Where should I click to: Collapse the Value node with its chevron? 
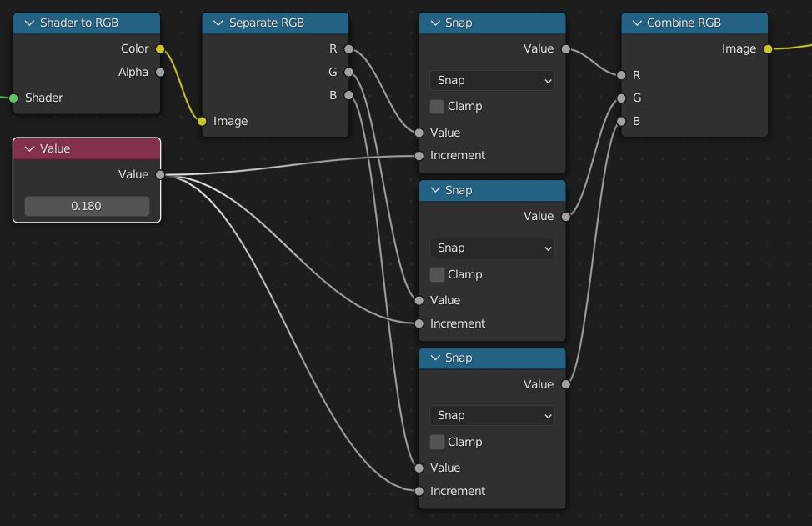29,148
